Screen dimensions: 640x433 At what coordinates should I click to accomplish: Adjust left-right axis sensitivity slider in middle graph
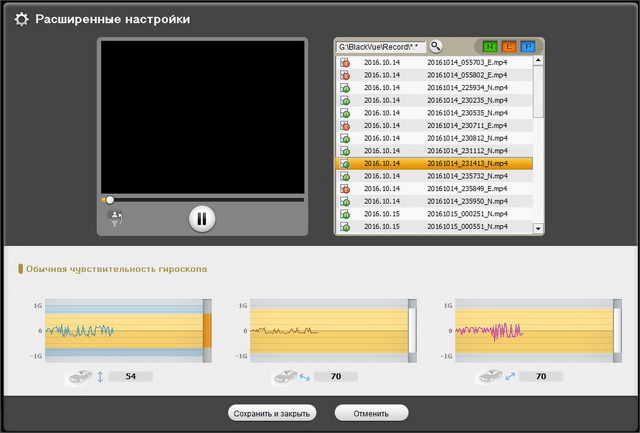click(412, 331)
